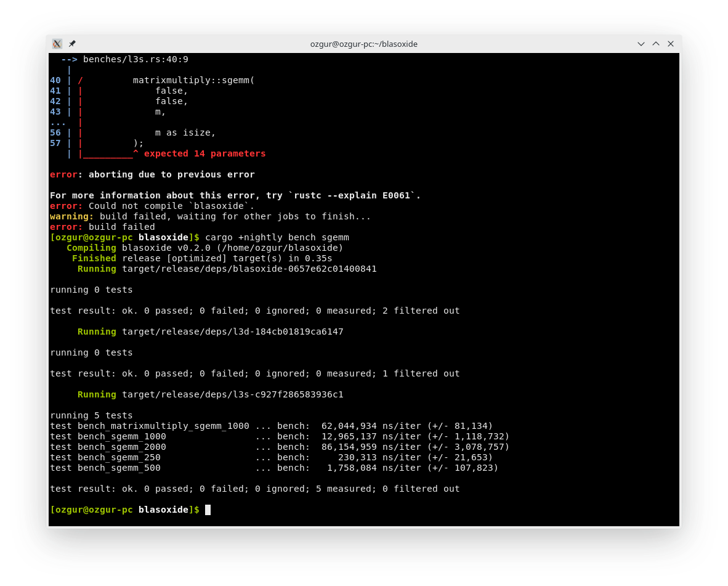Click the maximize arrow icon
728x586 pixels.
[x=655, y=44]
